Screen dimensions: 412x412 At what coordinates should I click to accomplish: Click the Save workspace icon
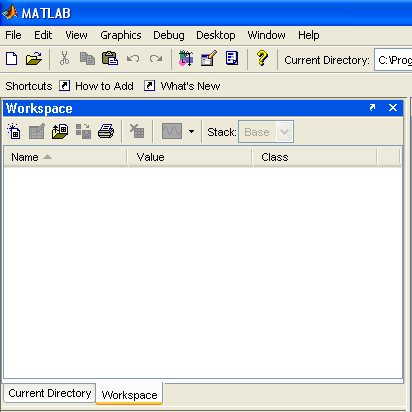pyautogui.click(x=83, y=131)
